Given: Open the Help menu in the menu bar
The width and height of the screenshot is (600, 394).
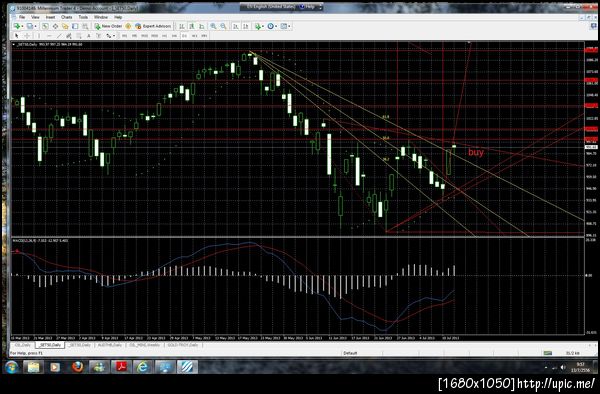Looking at the screenshot, I should coord(118,17).
